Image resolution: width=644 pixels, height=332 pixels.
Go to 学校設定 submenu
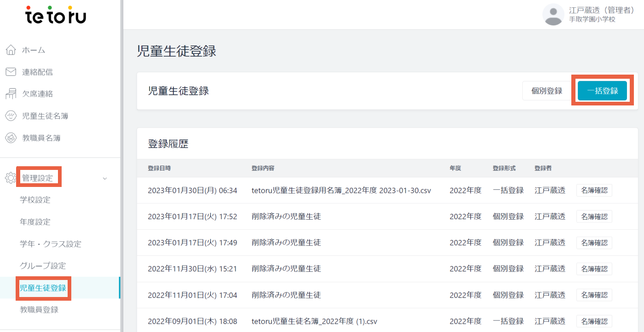tap(35, 200)
